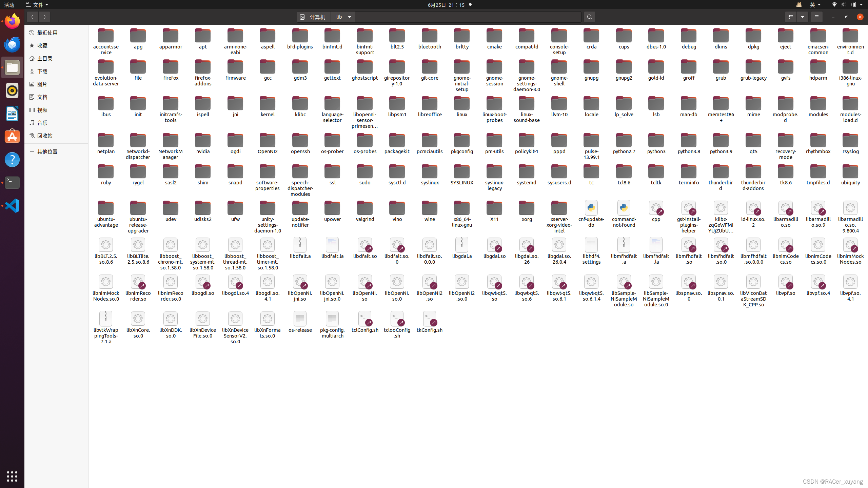Expand the lib path dropdown
The image size is (868, 488).
click(350, 17)
